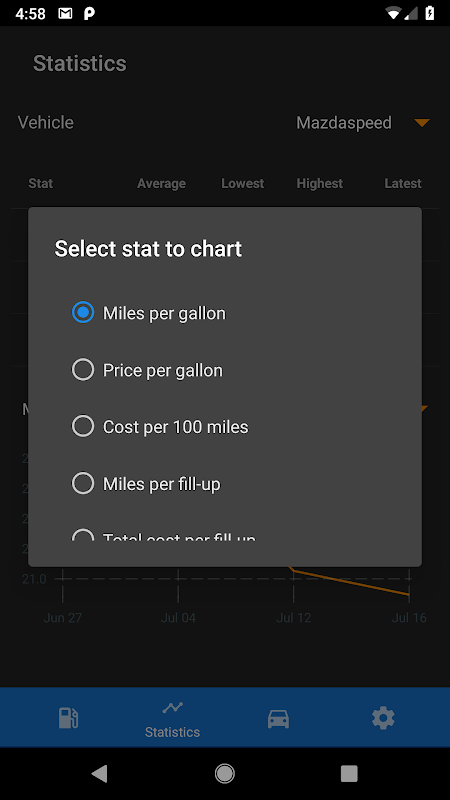
Task: Open the Gmail notification icon in status bar
Action: click(65, 14)
